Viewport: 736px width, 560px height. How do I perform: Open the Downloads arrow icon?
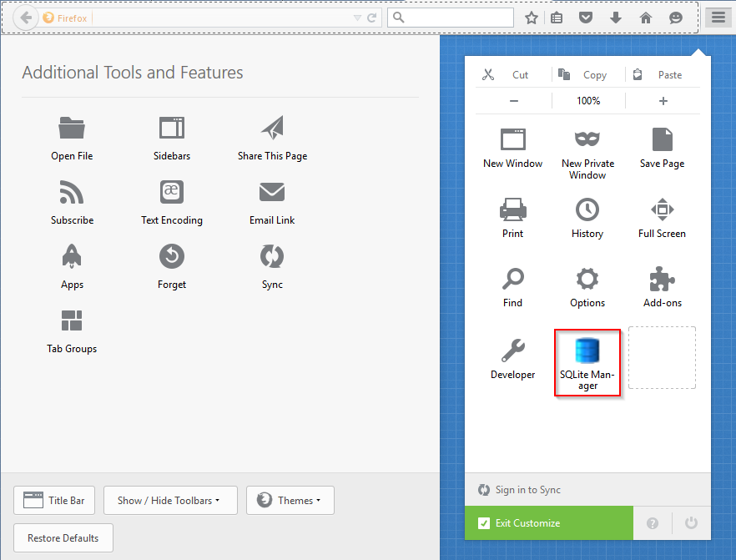(615, 18)
